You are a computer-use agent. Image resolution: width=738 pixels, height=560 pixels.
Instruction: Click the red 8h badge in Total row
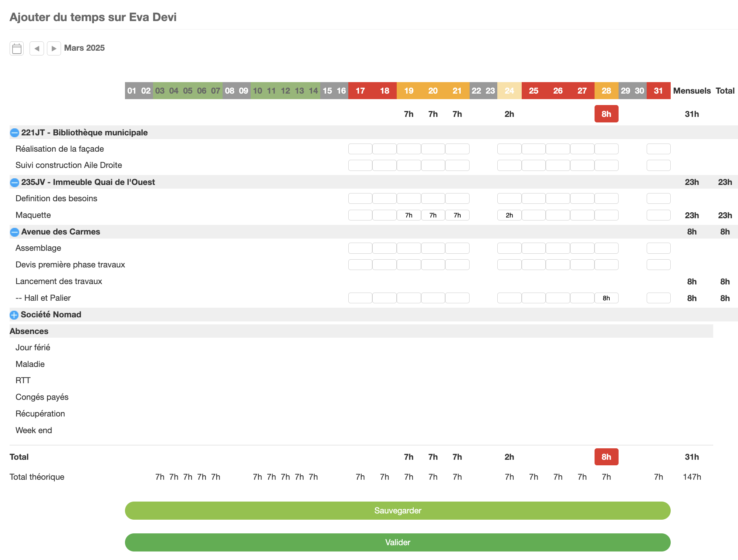point(606,457)
